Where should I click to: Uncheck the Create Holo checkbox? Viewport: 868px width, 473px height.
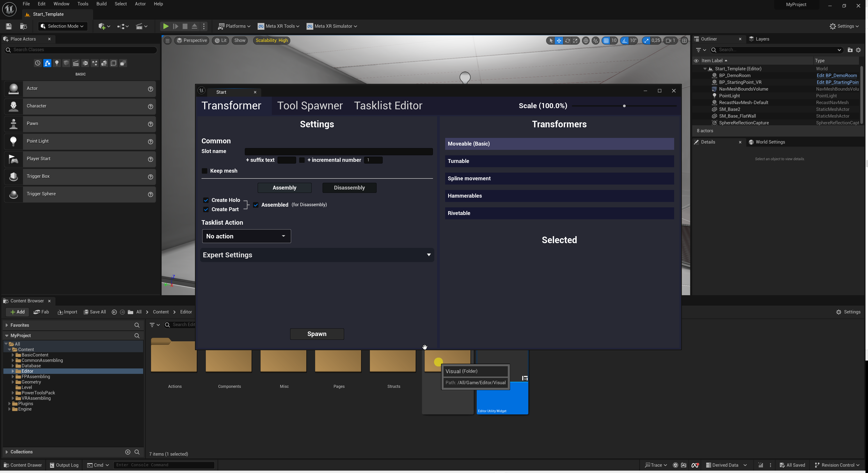[x=206, y=200]
